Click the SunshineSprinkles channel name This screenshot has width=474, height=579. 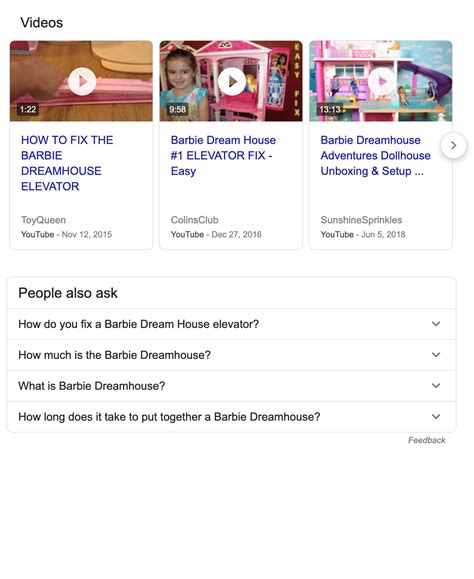[x=361, y=220]
